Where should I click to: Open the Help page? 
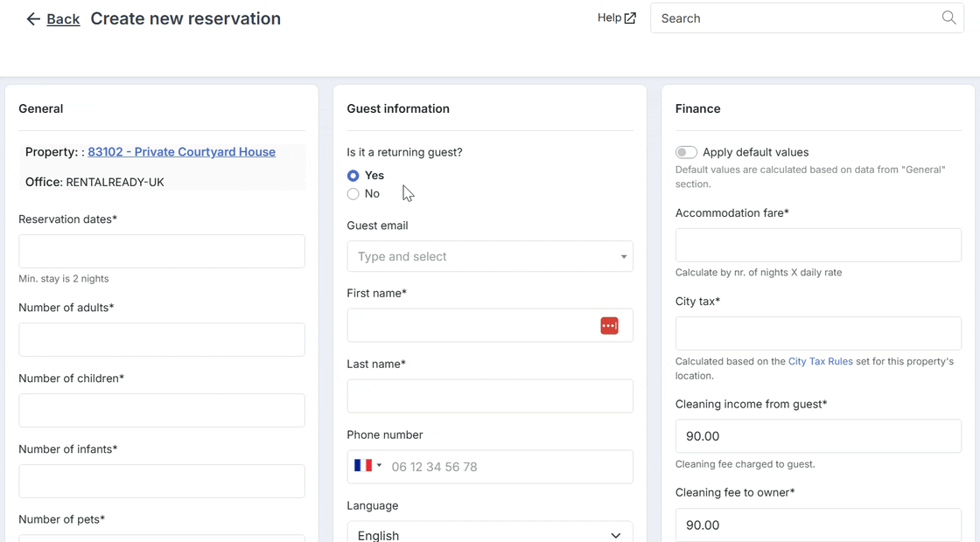[x=609, y=17]
